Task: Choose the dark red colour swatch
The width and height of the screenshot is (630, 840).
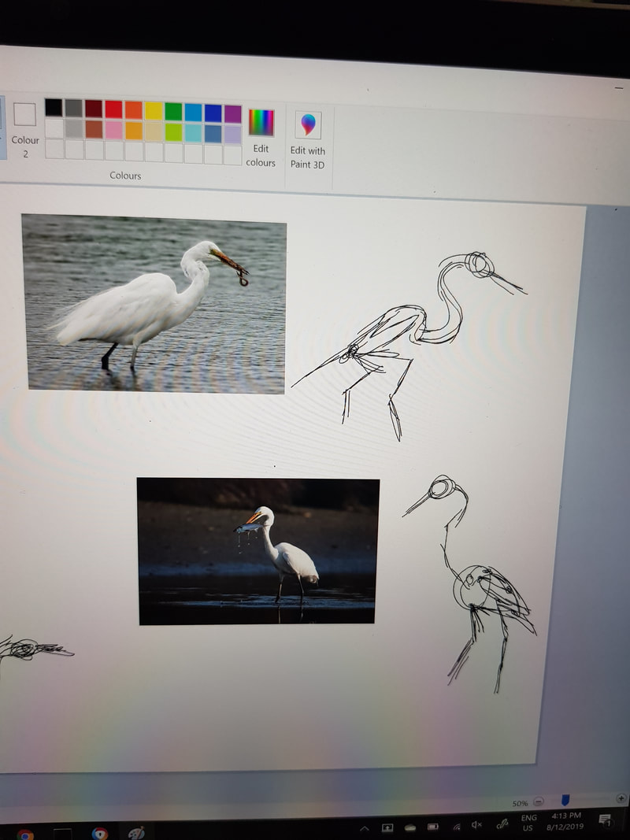Action: point(94,109)
